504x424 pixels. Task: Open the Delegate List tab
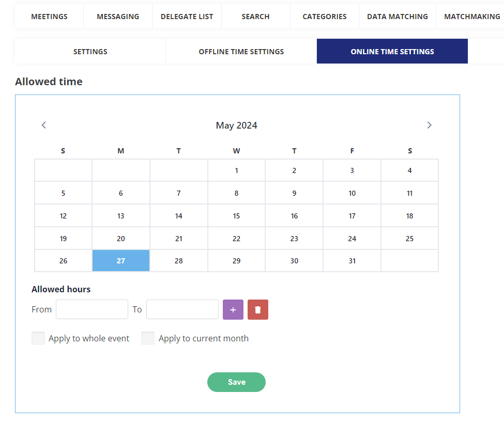[187, 17]
